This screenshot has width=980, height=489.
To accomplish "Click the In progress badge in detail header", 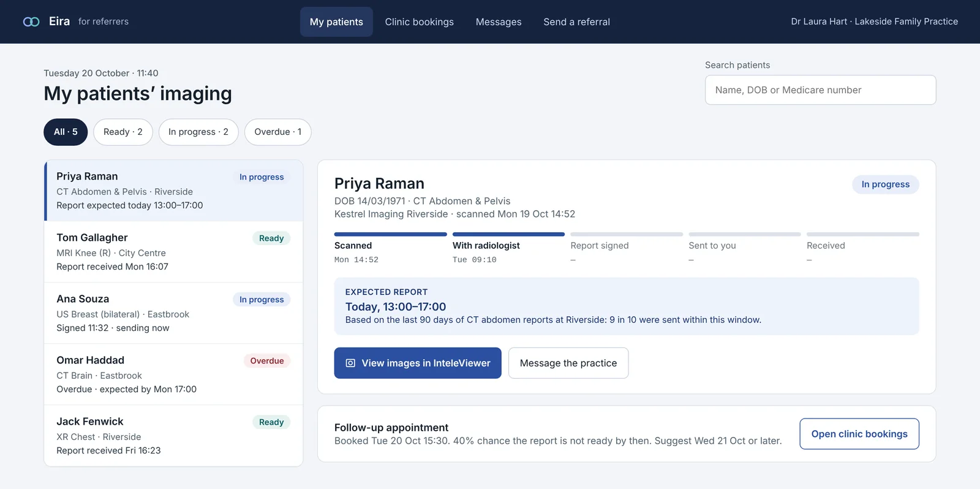I will pyautogui.click(x=886, y=184).
